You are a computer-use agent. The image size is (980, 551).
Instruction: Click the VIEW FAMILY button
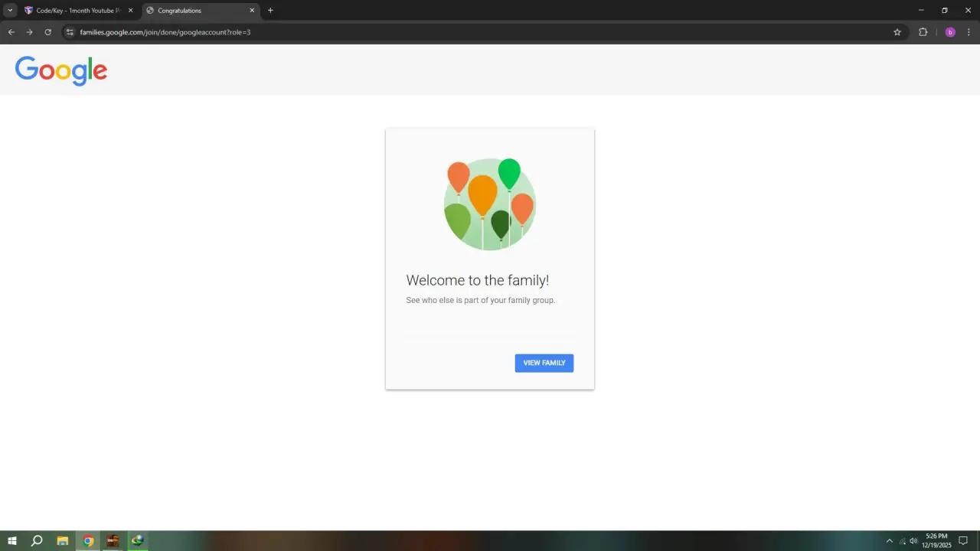click(544, 363)
